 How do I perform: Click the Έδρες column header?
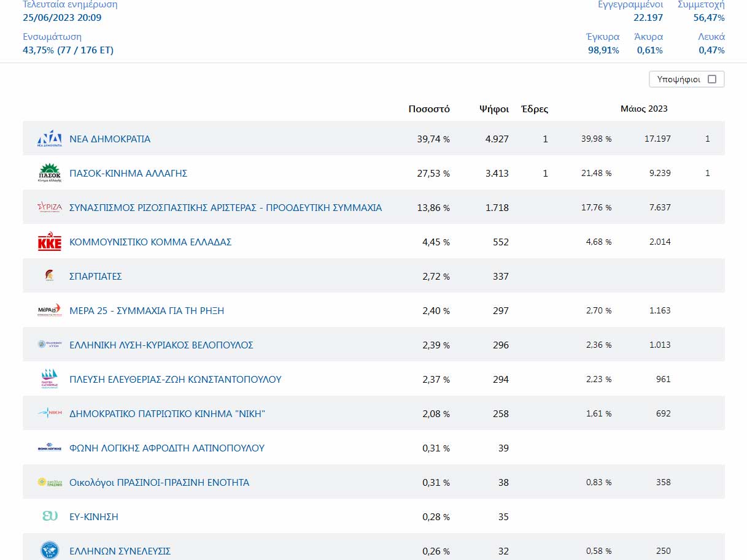point(535,109)
